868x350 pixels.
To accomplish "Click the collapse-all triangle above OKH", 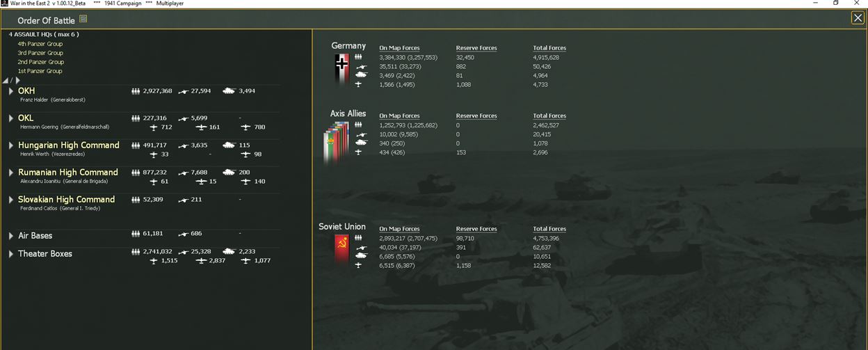I will (6, 81).
